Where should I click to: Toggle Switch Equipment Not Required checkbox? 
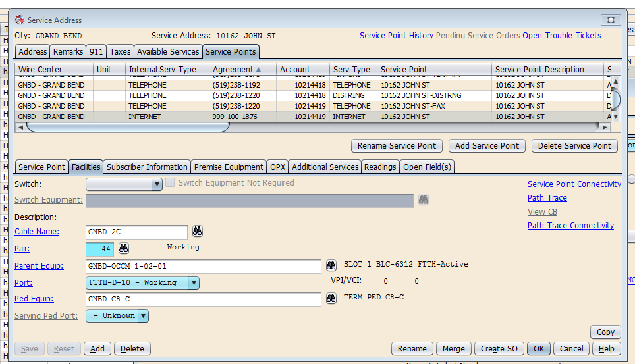point(170,183)
